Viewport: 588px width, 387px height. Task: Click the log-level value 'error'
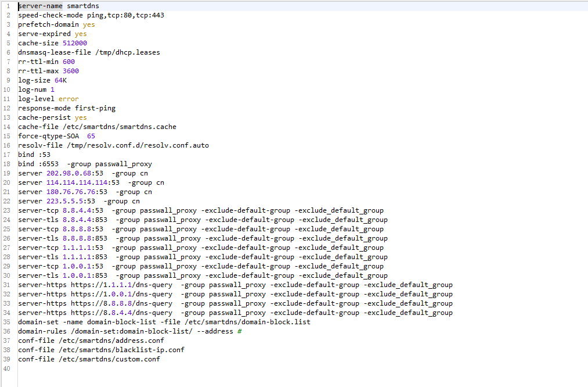coord(68,99)
